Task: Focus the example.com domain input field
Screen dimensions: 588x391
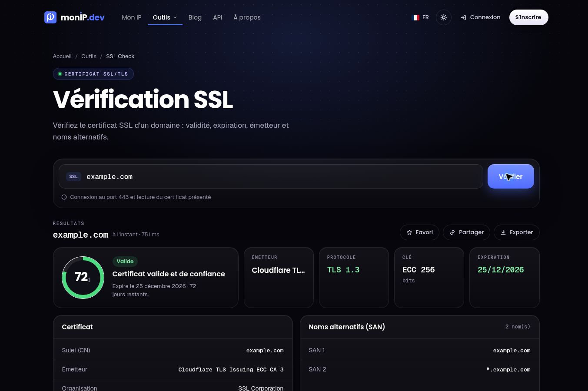Action: click(x=271, y=176)
